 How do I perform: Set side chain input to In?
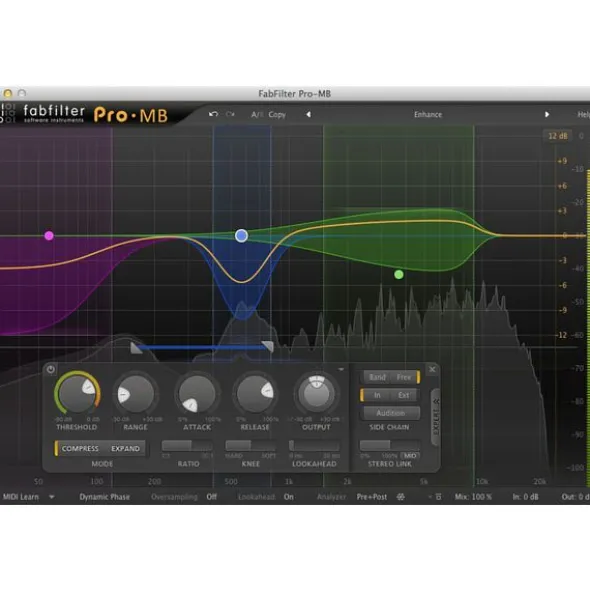(x=377, y=395)
